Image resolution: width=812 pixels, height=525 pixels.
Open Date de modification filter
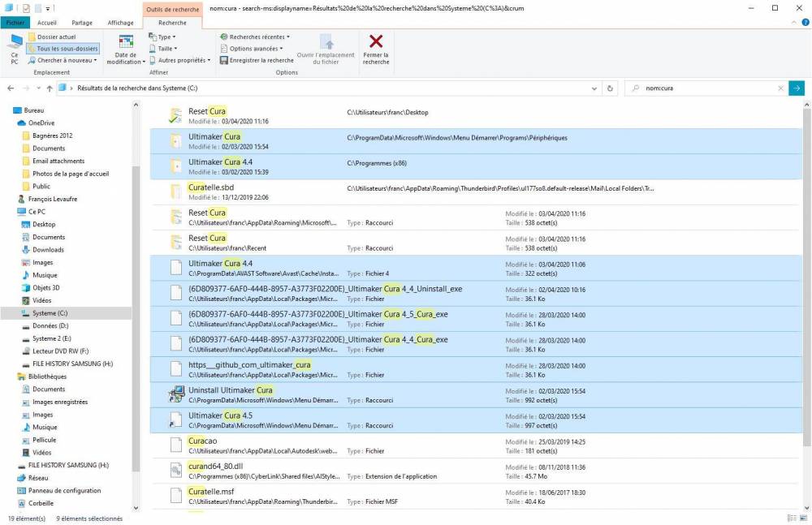(125, 49)
